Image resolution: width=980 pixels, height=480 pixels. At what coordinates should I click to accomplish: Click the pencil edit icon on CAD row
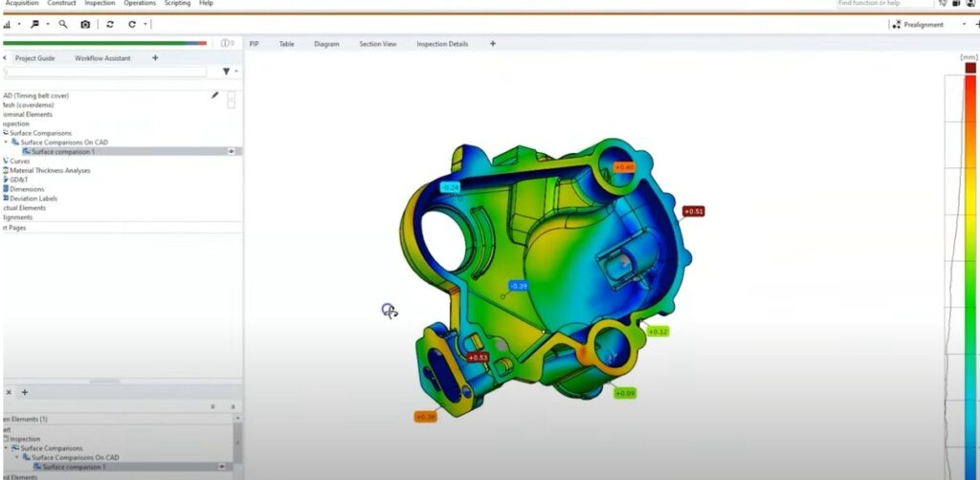pos(215,96)
